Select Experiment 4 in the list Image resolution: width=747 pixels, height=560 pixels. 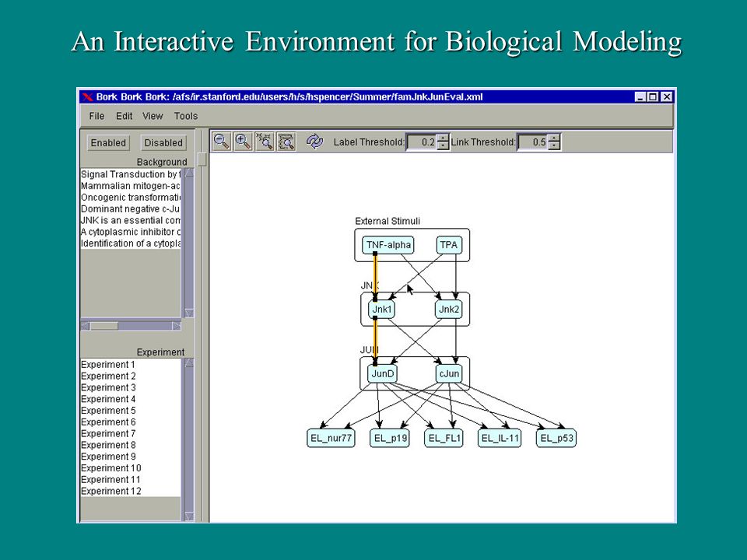131,399
